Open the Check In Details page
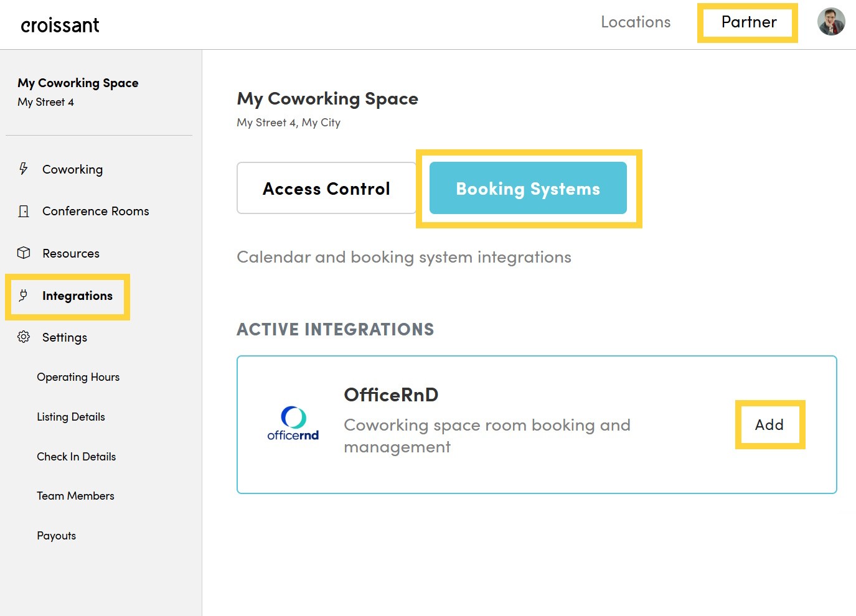 click(x=76, y=456)
